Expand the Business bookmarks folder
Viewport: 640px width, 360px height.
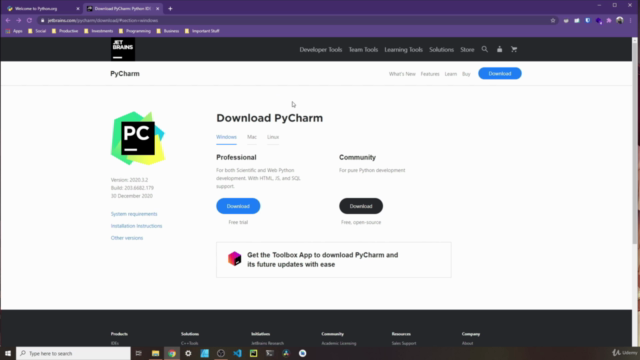(x=168, y=31)
